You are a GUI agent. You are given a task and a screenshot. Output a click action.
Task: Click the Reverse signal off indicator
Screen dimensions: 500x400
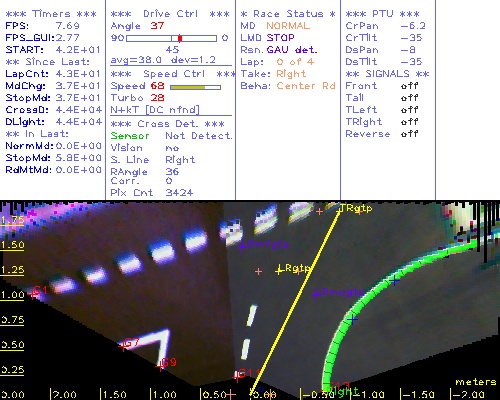(x=409, y=134)
